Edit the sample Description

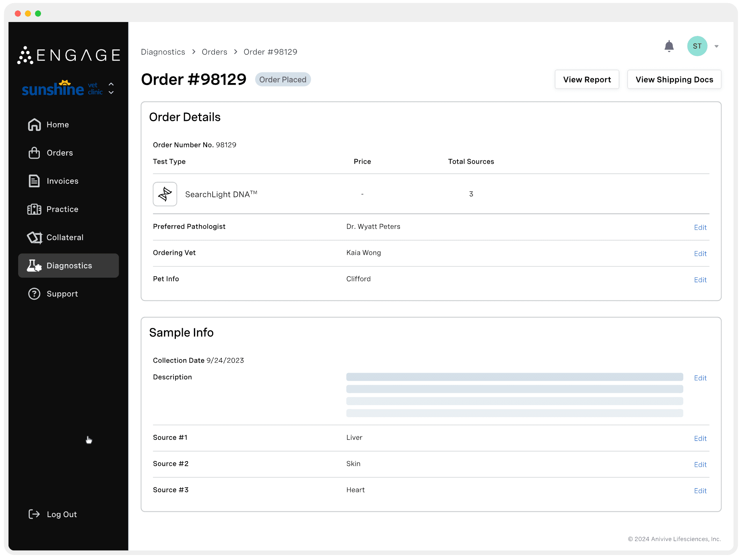pos(700,378)
